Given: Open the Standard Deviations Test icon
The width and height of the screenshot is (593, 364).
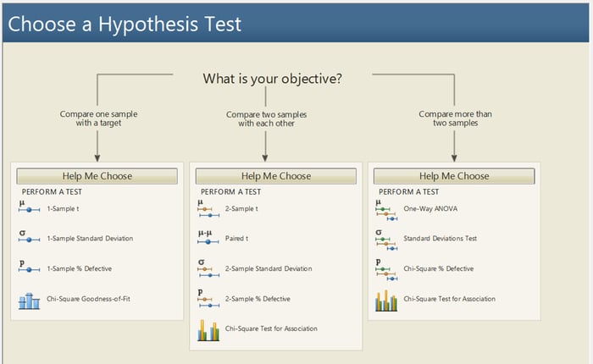Looking at the screenshot, I should (386, 238).
